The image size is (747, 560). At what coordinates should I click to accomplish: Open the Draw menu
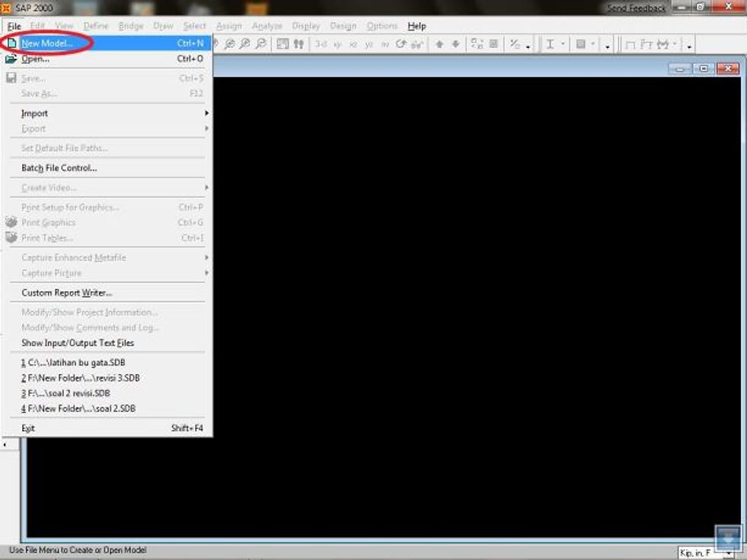(163, 26)
